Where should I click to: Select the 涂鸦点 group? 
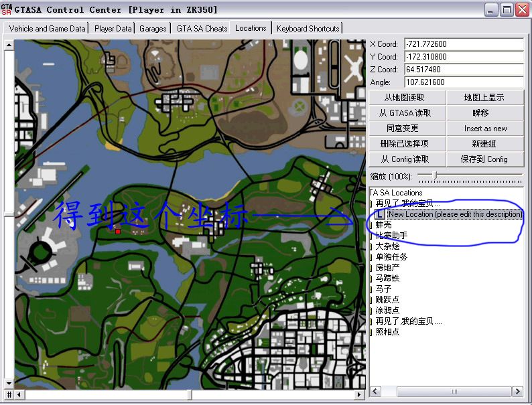pyautogui.click(x=387, y=311)
